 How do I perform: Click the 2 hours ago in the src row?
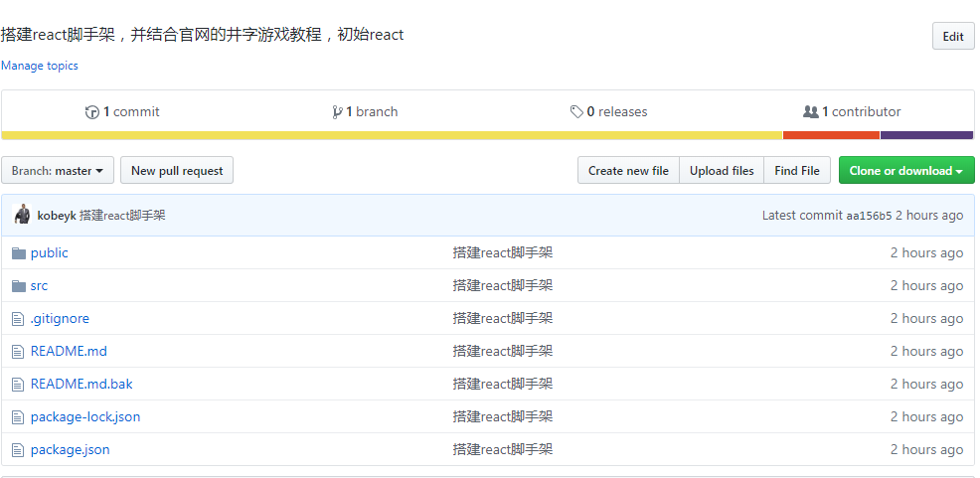927,285
